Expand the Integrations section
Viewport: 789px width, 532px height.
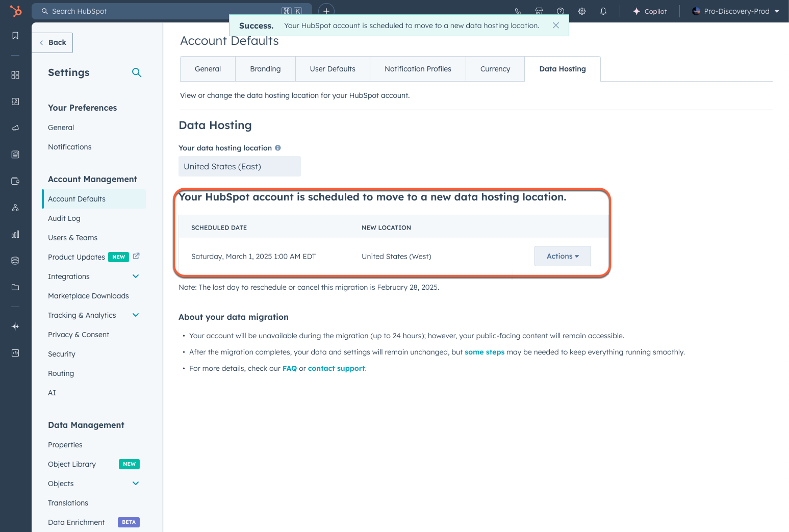pos(136,276)
